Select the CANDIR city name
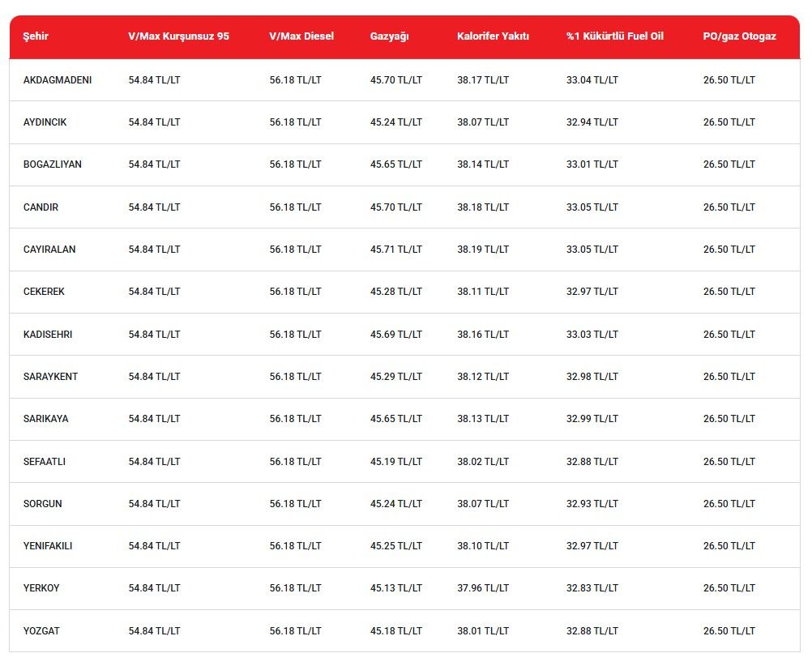812x666 pixels. click(41, 207)
